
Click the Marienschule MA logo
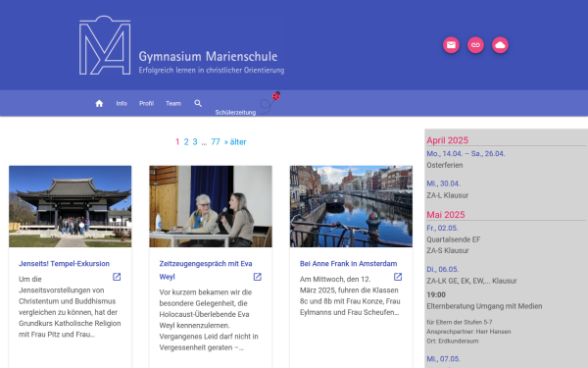(105, 45)
